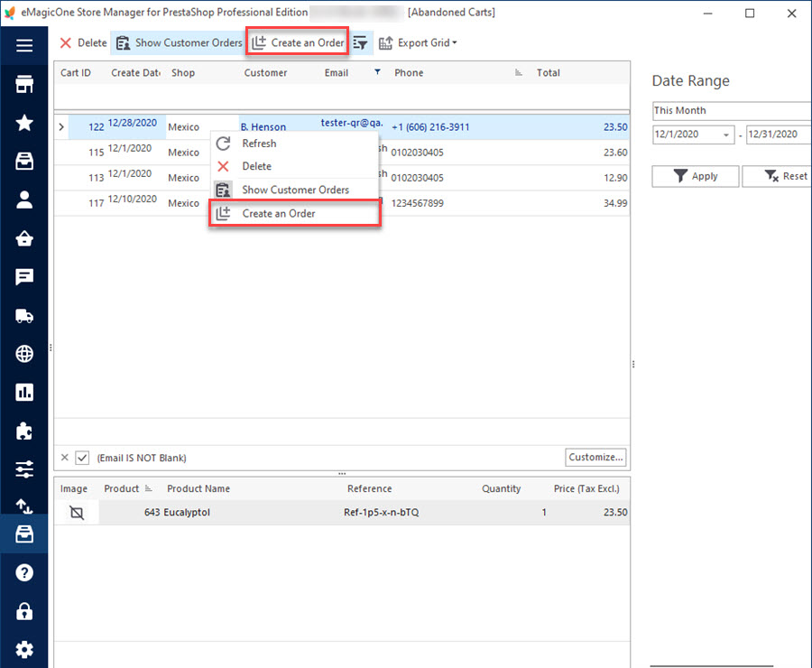Screen dimensions: 812x668
Task: Uncheck the Email IS NOT Blank filter
Action: [x=82, y=458]
